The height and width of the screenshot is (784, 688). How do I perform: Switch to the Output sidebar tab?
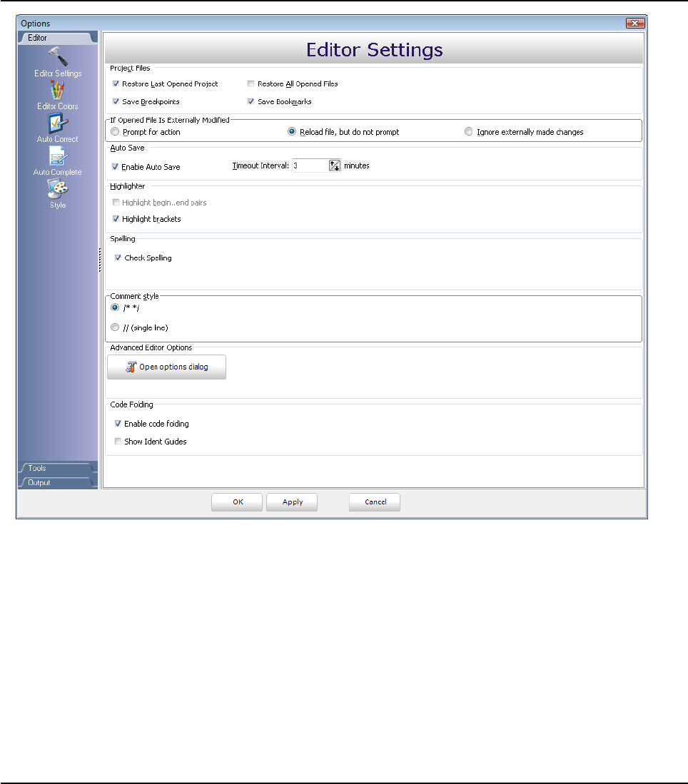point(57,483)
